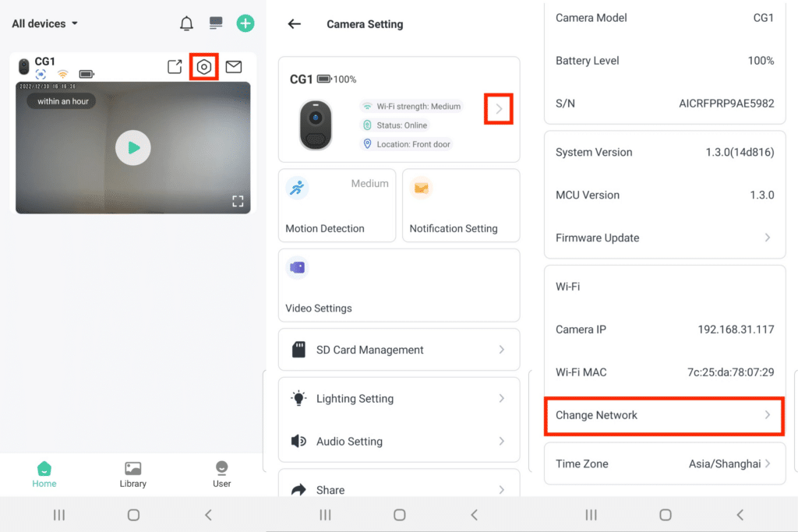Tap the CG1 camera image in settings

click(316, 125)
